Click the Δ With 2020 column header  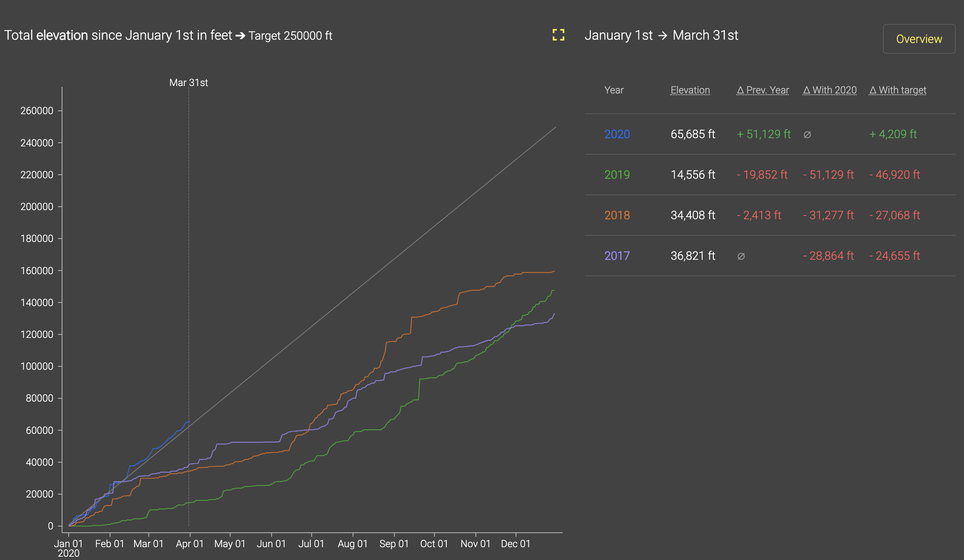pos(830,90)
